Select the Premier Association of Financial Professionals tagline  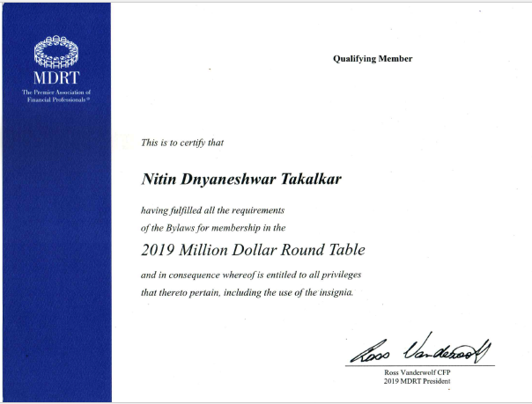[x=56, y=96]
